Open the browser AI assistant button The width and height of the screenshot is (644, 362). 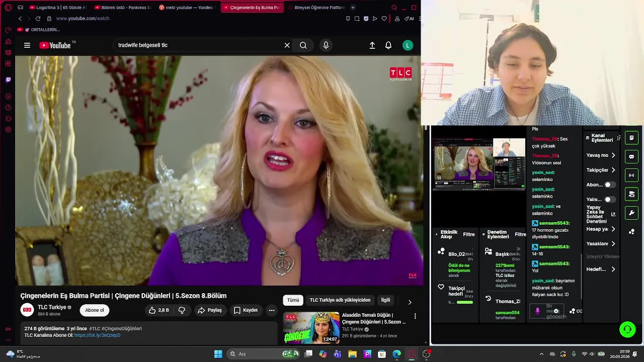409,19
